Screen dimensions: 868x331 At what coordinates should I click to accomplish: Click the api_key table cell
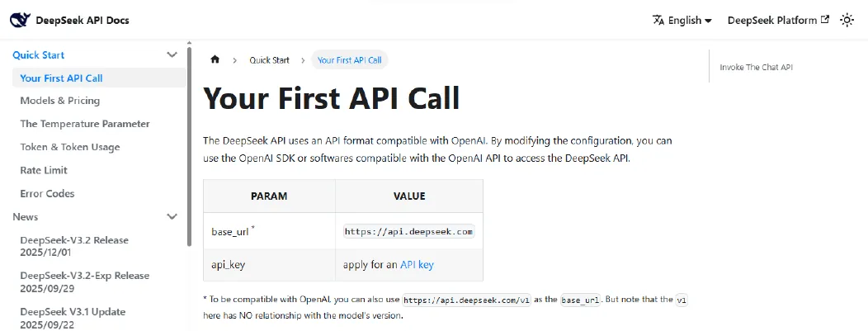[x=269, y=265]
